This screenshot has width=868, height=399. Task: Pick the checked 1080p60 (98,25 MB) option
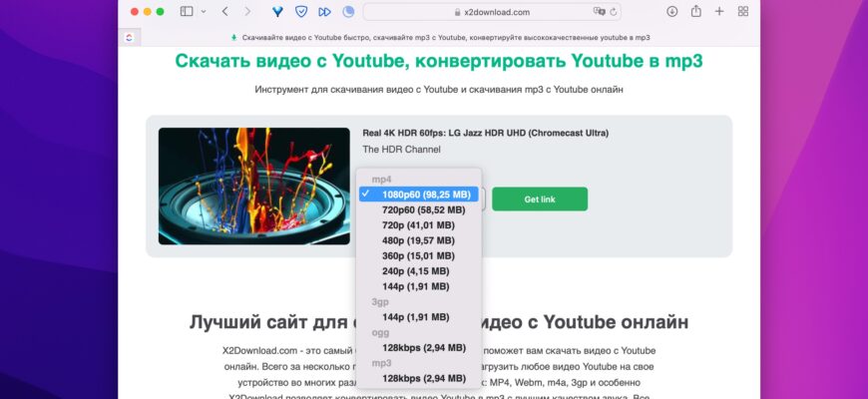[425, 195]
